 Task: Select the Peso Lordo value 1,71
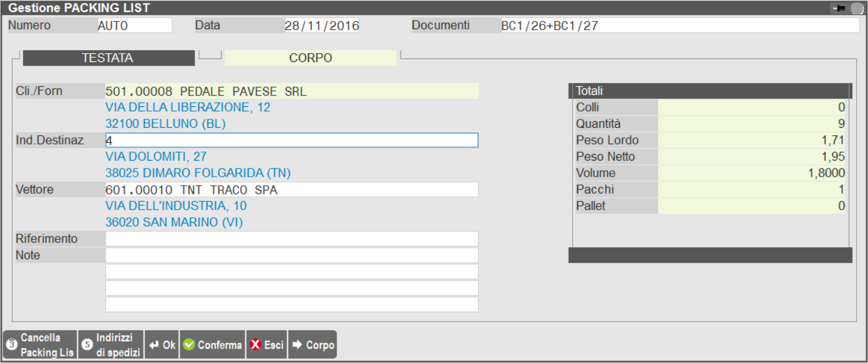click(x=752, y=140)
